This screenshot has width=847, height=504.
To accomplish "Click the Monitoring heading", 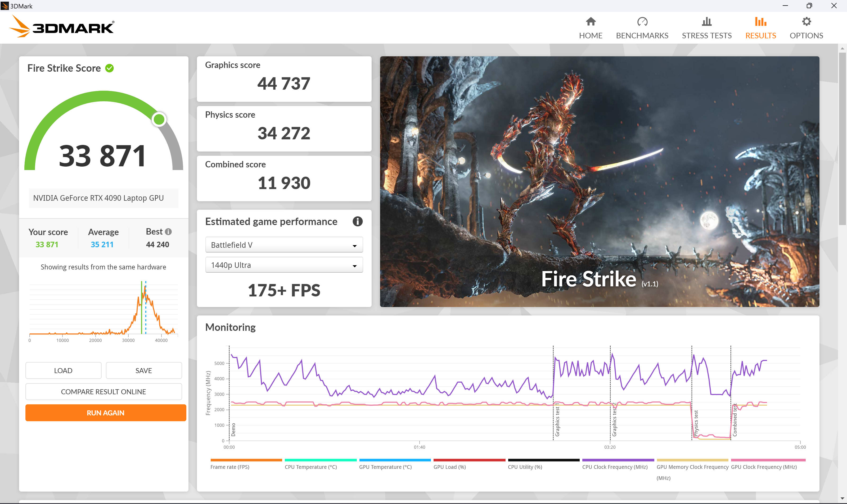I will pos(231,327).
